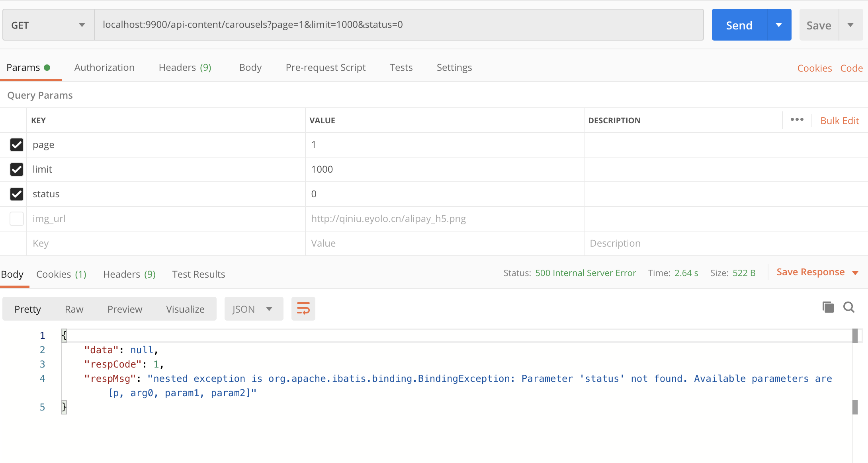This screenshot has width=868, height=463.
Task: Switch to the Raw response view
Action: [x=74, y=309]
